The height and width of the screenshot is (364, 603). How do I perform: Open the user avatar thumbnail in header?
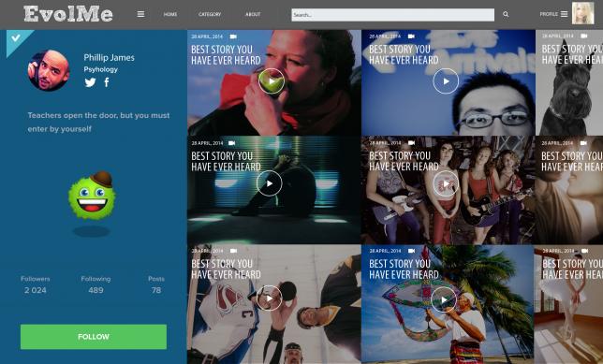[583, 13]
